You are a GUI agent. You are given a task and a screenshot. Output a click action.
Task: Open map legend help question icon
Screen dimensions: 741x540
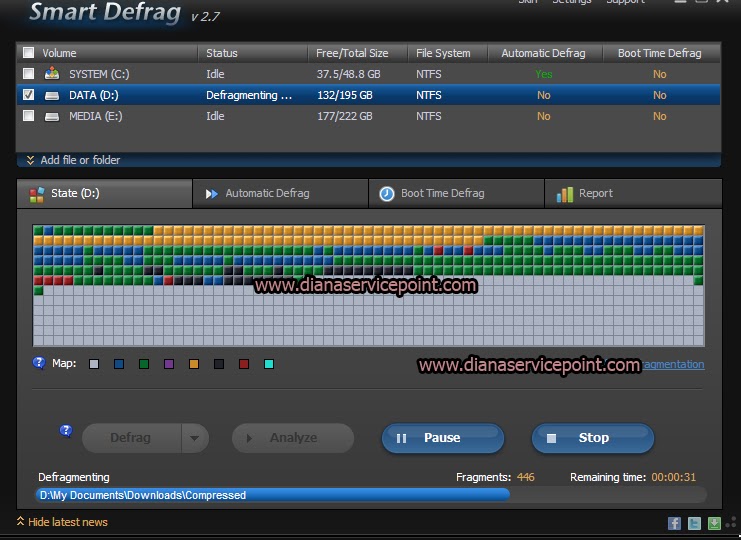coord(39,363)
